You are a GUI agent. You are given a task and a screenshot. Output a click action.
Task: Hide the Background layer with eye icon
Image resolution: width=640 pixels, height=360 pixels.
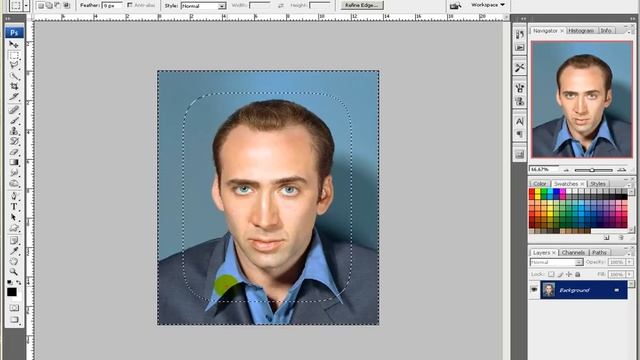[x=534, y=290]
